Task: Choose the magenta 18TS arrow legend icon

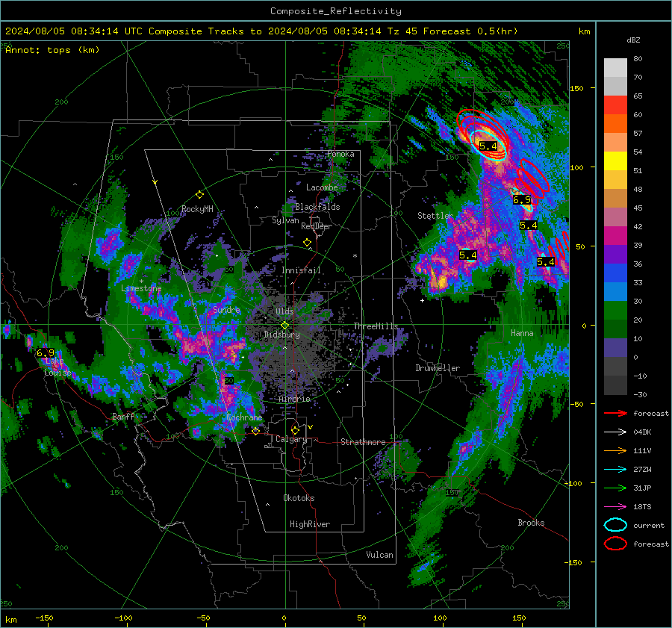Action: 615,507
